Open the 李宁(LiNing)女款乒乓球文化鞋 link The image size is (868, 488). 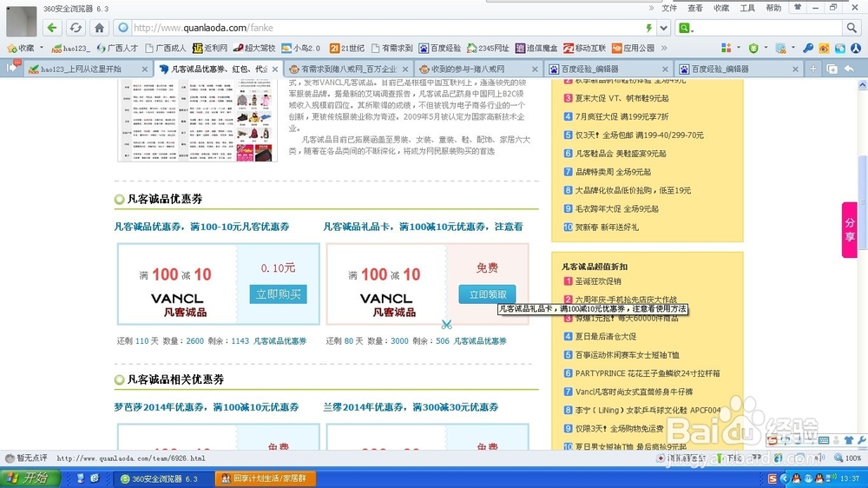648,411
